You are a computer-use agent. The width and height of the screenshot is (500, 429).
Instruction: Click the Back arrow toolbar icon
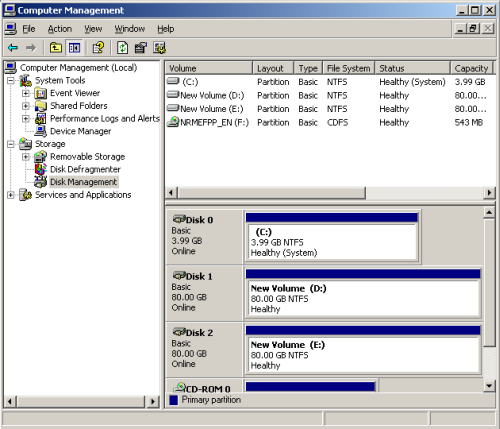click(x=13, y=48)
